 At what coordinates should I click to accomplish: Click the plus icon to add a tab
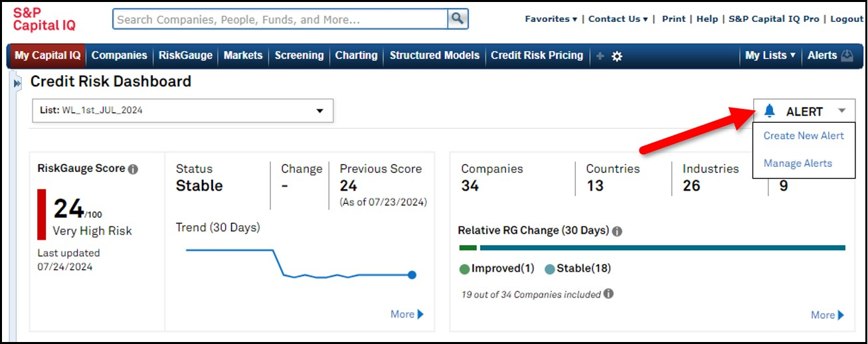click(x=600, y=56)
